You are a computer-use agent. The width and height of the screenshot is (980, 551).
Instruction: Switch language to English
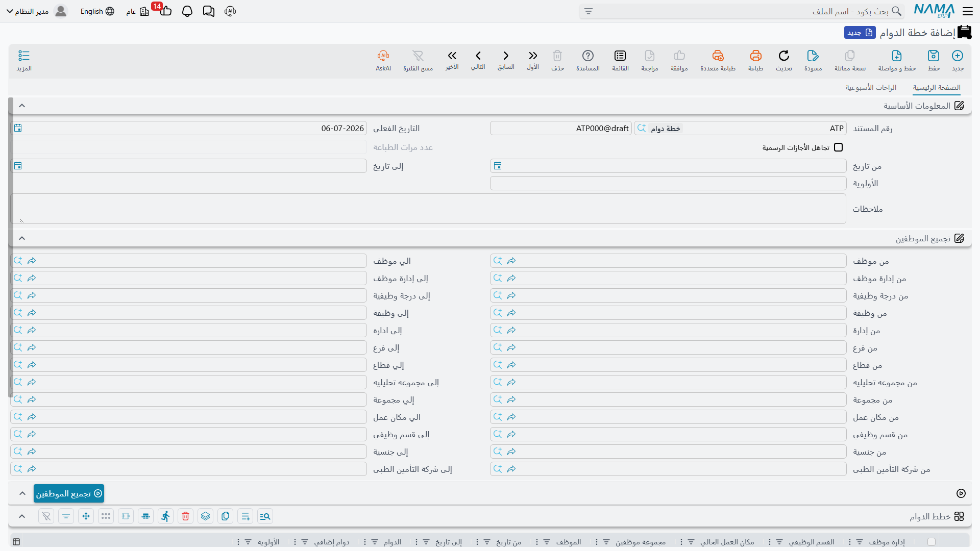pos(97,11)
